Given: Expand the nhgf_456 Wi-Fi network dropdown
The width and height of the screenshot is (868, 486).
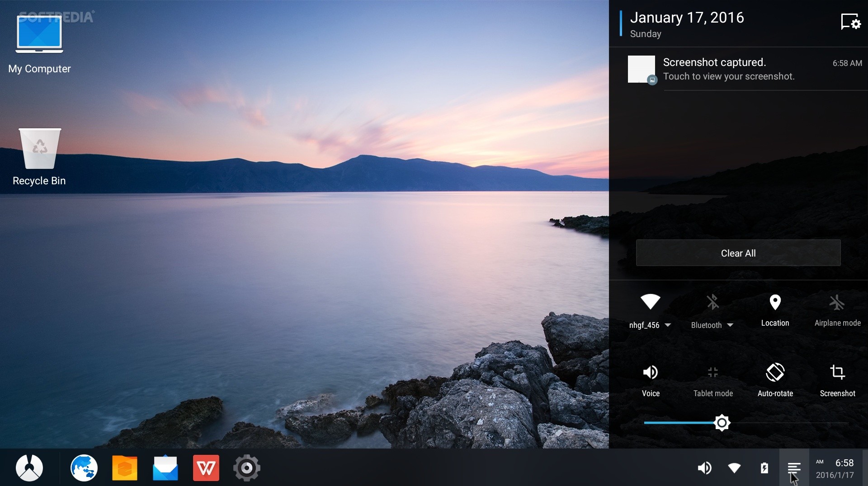Looking at the screenshot, I should 668,325.
